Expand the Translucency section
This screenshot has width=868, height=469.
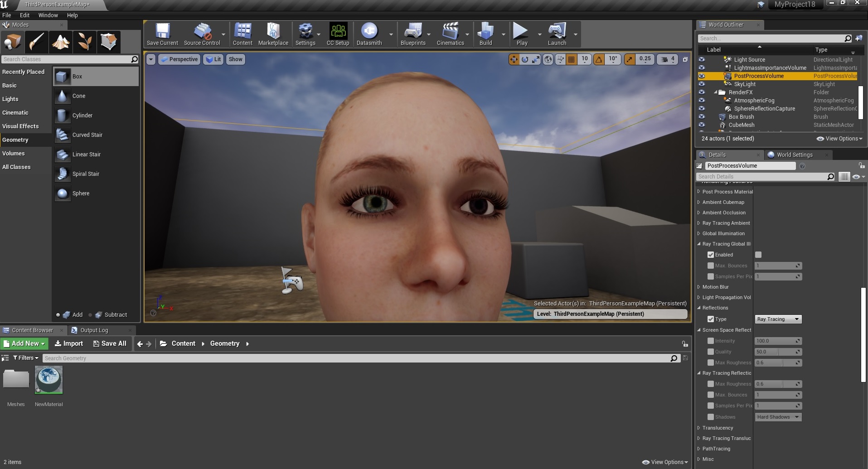(x=698, y=428)
